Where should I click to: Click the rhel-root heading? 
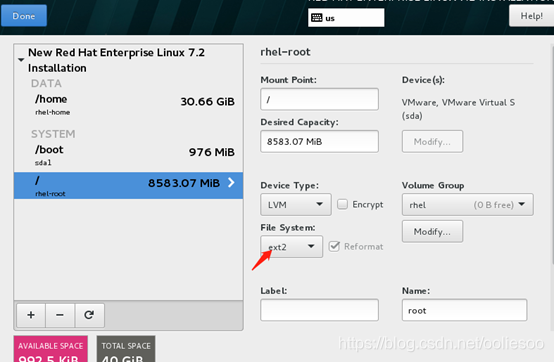(x=285, y=52)
